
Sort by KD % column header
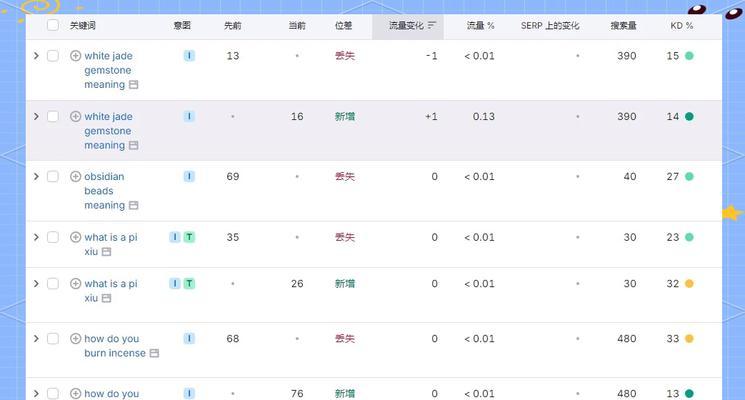click(x=682, y=26)
